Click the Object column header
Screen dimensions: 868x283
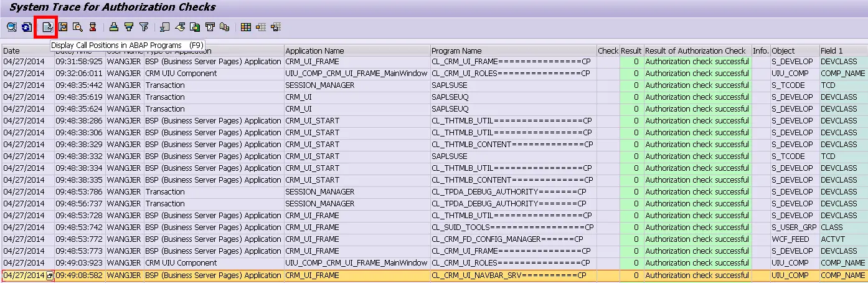point(794,50)
